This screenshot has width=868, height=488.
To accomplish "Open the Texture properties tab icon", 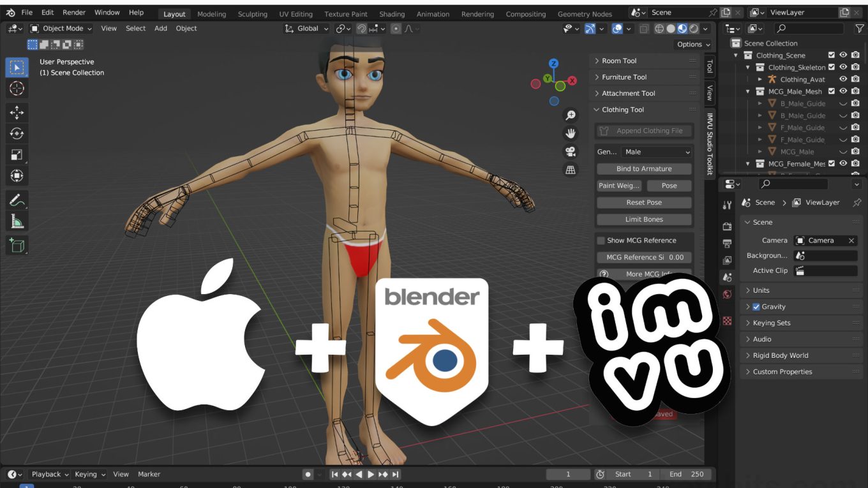I will tap(727, 320).
